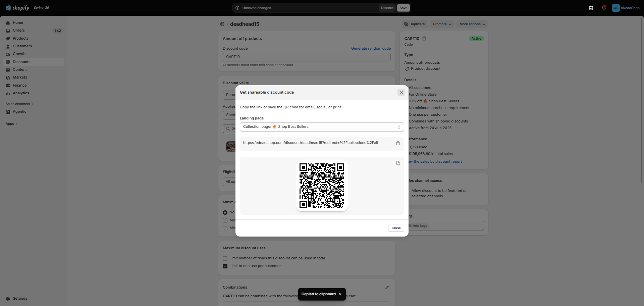Screen dimensions: 644x306
Task: Click the discounts breadcrumb icon beside deadhead15
Action: [x=222, y=24]
